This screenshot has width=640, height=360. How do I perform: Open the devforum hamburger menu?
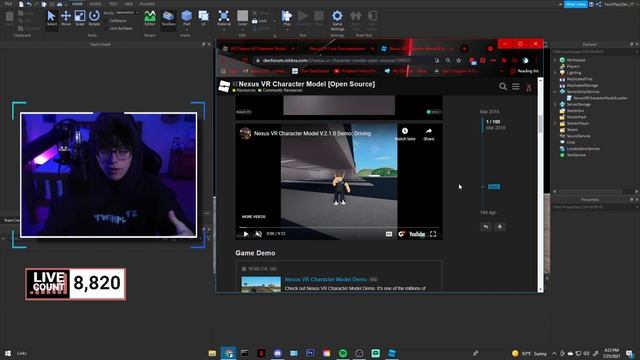(516, 87)
